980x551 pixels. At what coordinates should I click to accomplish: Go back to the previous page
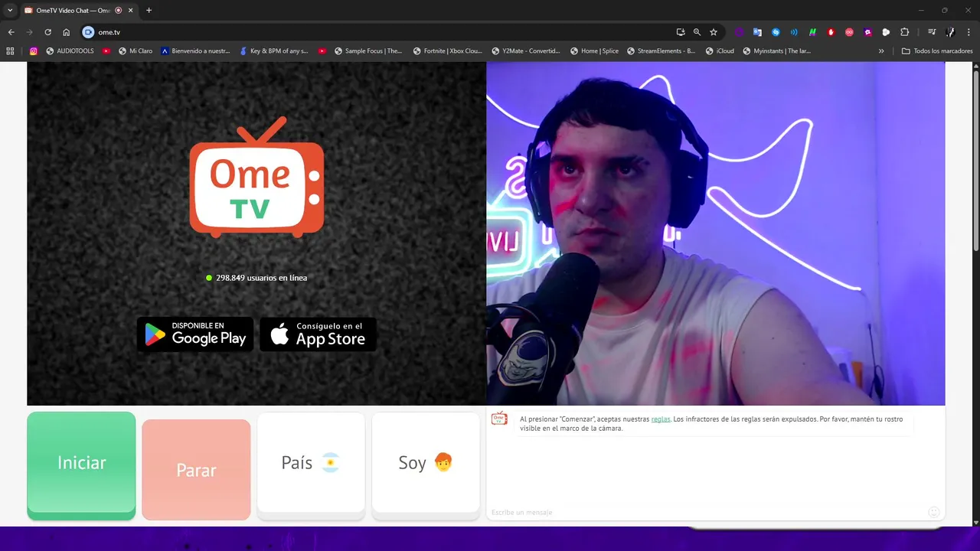point(11,32)
